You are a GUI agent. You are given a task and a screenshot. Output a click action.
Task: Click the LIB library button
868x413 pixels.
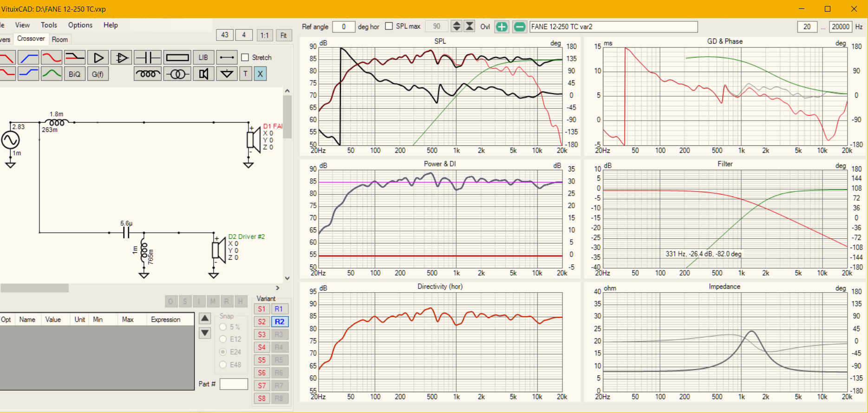coord(203,58)
